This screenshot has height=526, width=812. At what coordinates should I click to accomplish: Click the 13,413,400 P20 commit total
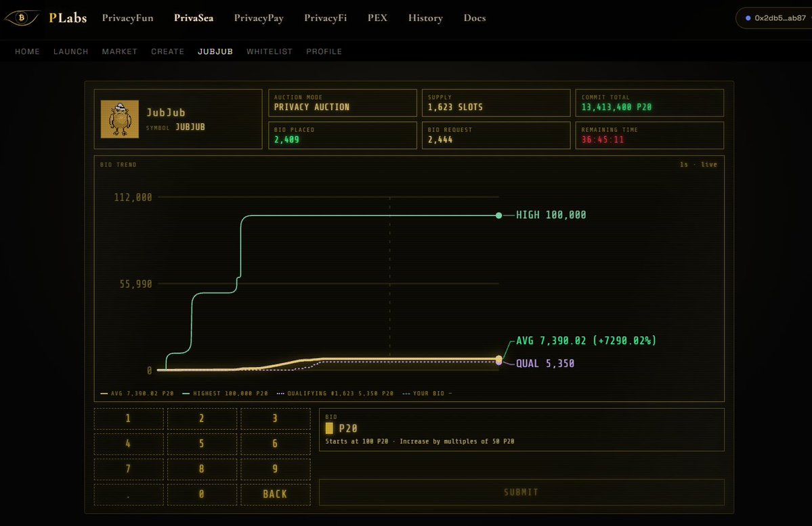pos(616,107)
